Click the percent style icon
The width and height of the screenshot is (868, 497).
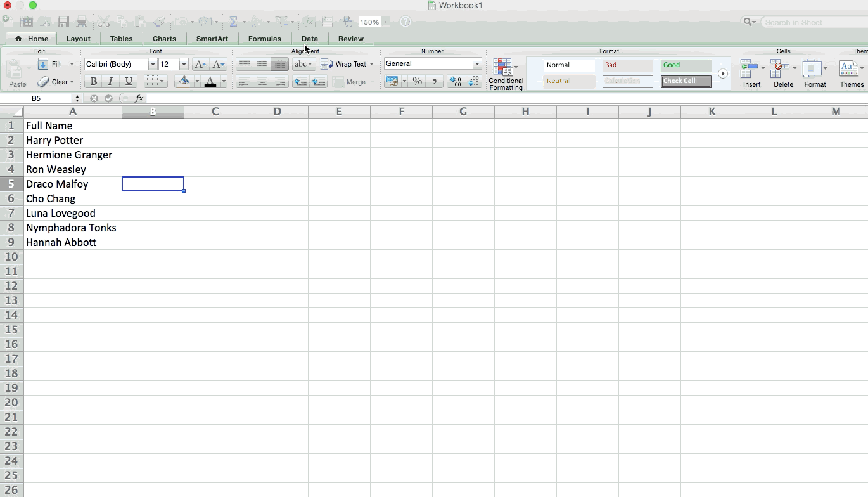(417, 81)
